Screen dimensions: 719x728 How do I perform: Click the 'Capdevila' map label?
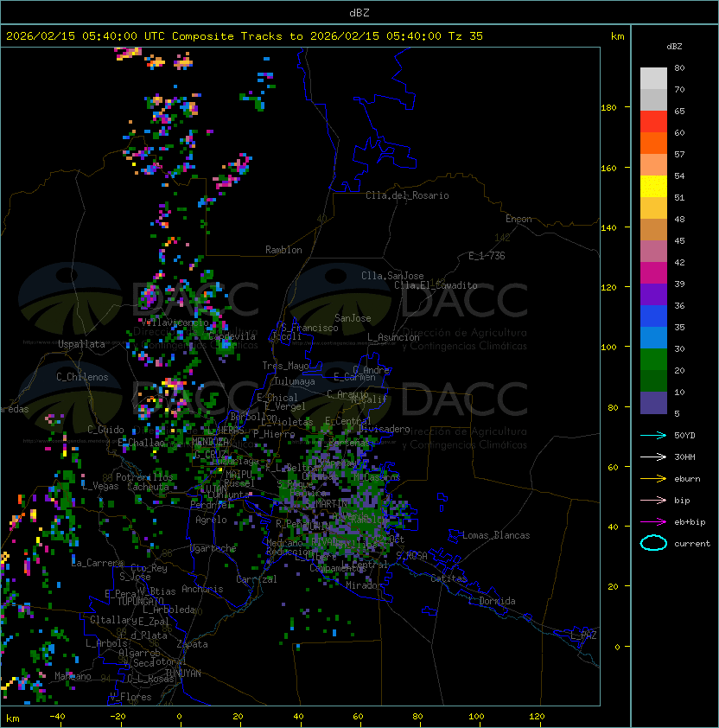232,336
